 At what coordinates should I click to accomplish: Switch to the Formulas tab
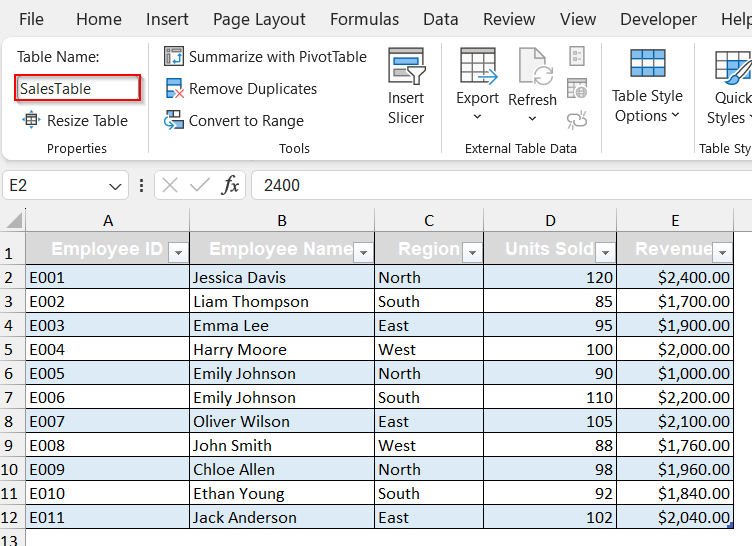coord(364,19)
